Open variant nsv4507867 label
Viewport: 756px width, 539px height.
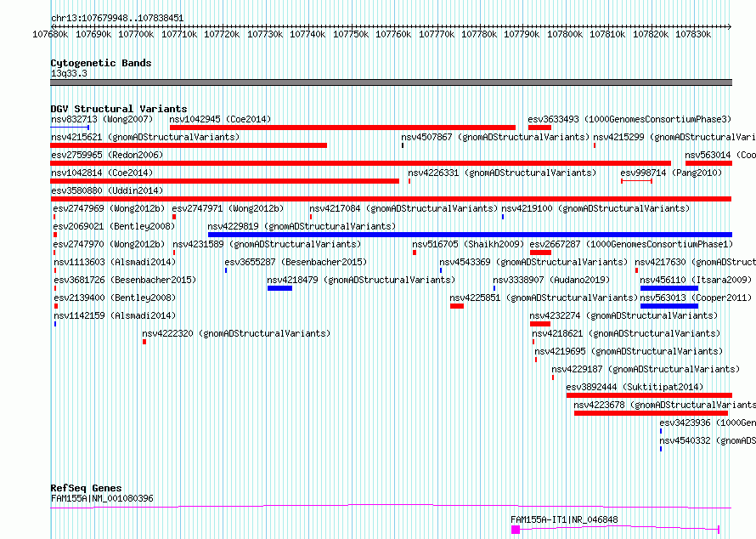pyautogui.click(x=495, y=137)
